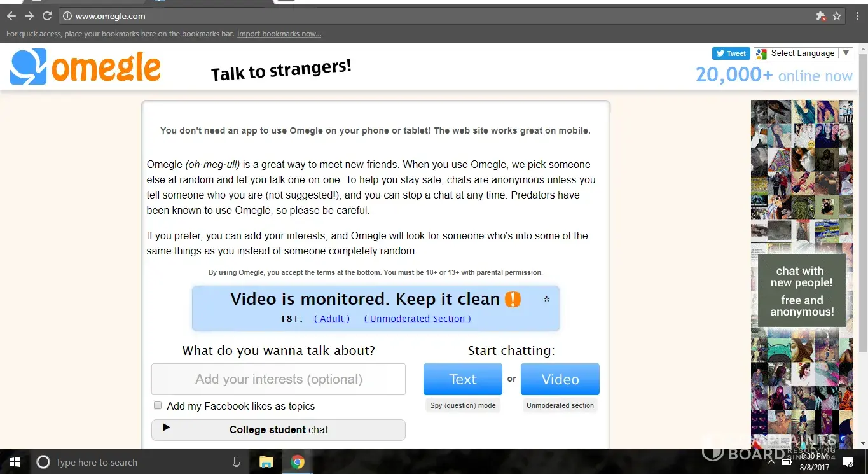Open the Select Language dropdown

(x=803, y=53)
